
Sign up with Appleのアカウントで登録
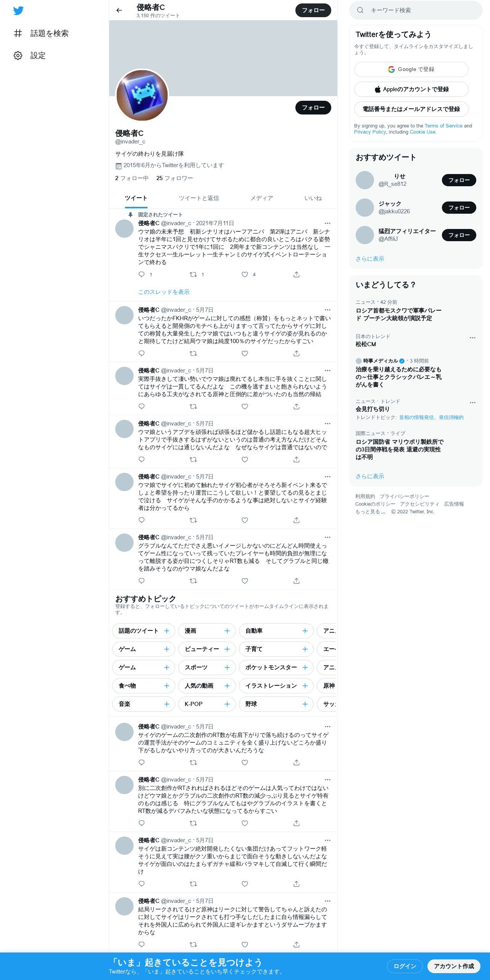click(x=411, y=89)
